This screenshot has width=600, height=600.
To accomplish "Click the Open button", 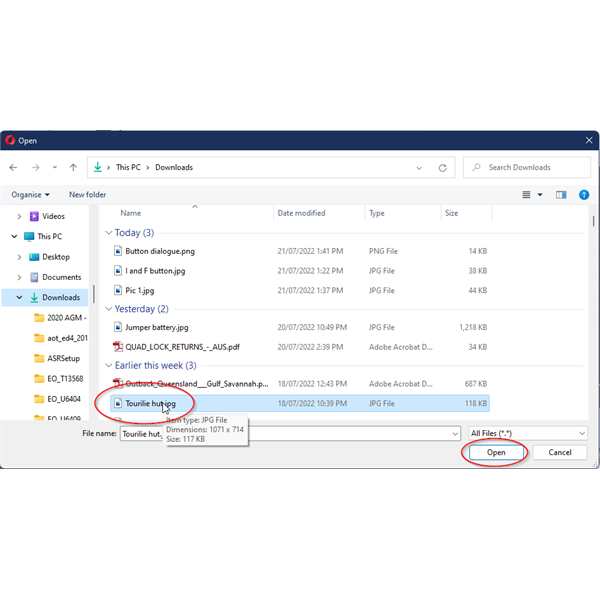I will coord(496,453).
